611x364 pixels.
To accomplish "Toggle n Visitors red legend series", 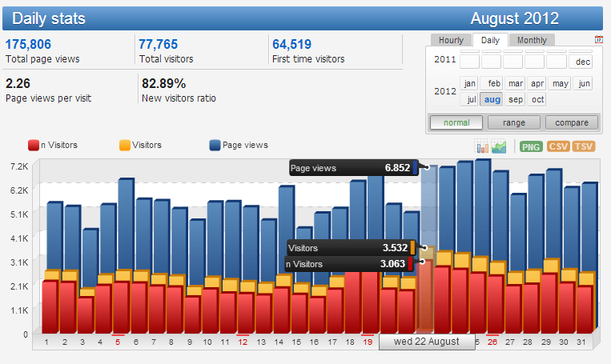I will (53, 146).
